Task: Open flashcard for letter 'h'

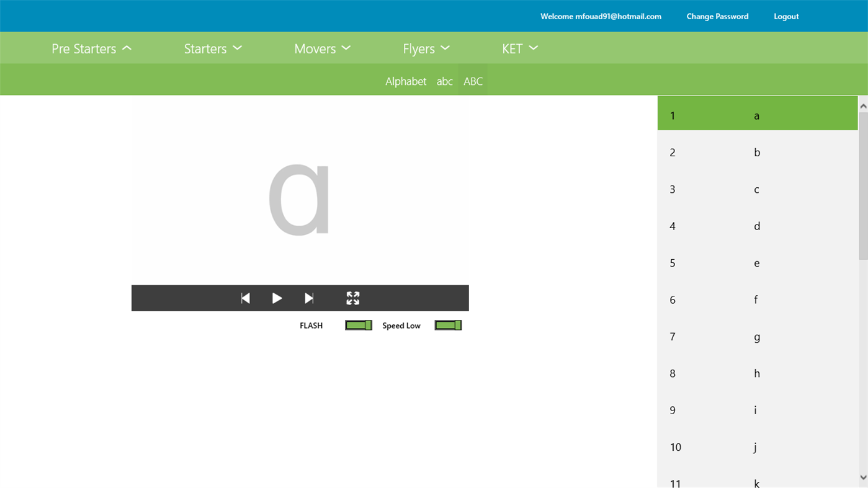Action: pyautogui.click(x=757, y=373)
